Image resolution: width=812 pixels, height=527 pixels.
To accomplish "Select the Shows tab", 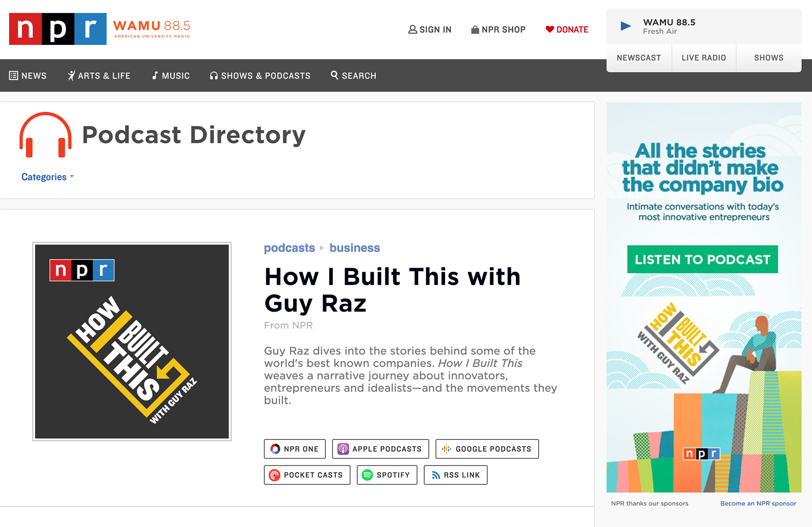I will click(769, 58).
